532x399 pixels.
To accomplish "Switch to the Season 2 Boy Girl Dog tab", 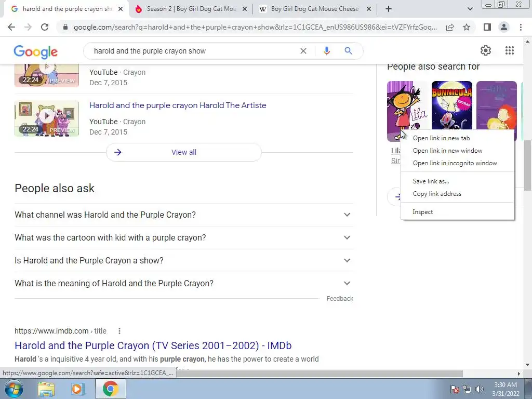I will coord(191,9).
